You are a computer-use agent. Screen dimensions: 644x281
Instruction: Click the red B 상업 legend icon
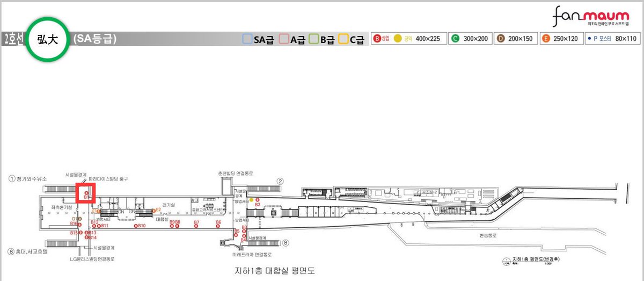(x=377, y=39)
